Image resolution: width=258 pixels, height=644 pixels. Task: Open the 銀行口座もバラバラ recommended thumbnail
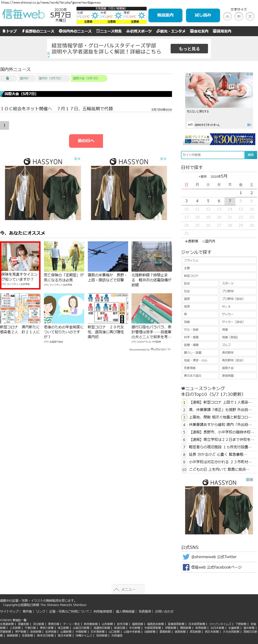[152, 308]
